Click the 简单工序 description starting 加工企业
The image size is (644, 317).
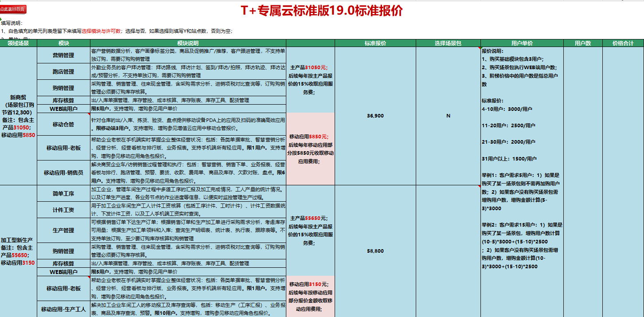tap(188, 193)
